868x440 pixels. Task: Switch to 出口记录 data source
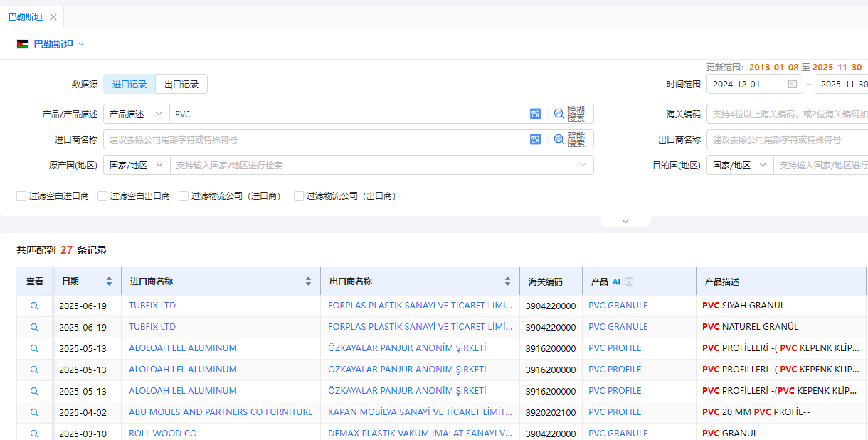(x=181, y=84)
